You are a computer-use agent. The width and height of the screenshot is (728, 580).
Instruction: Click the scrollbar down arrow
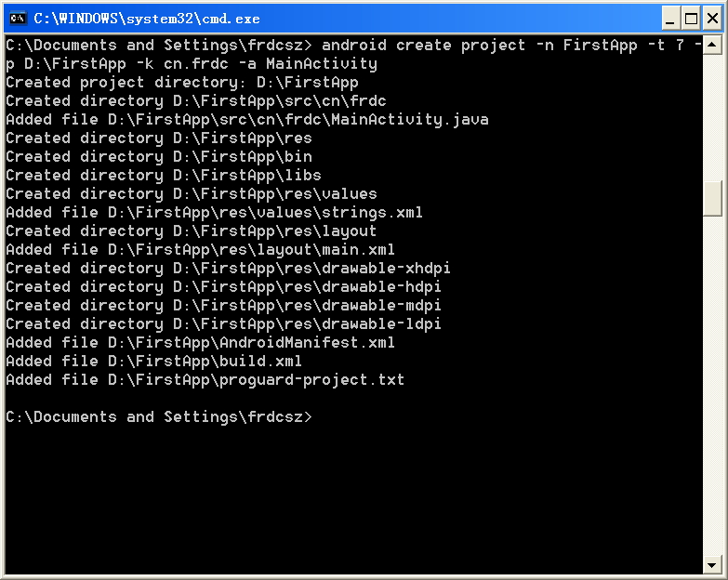point(712,565)
